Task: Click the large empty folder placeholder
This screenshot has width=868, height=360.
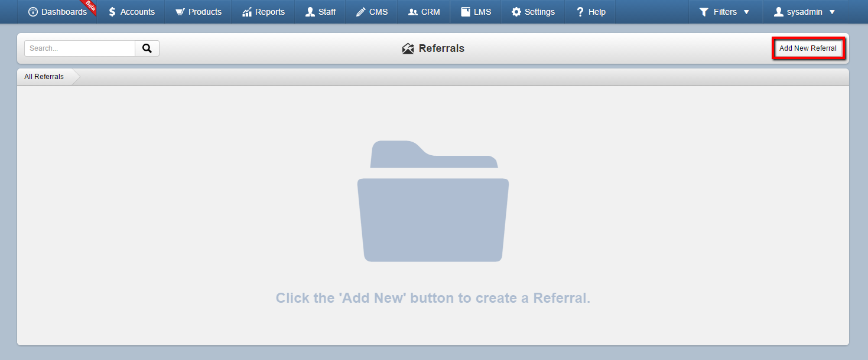Action: (x=433, y=201)
